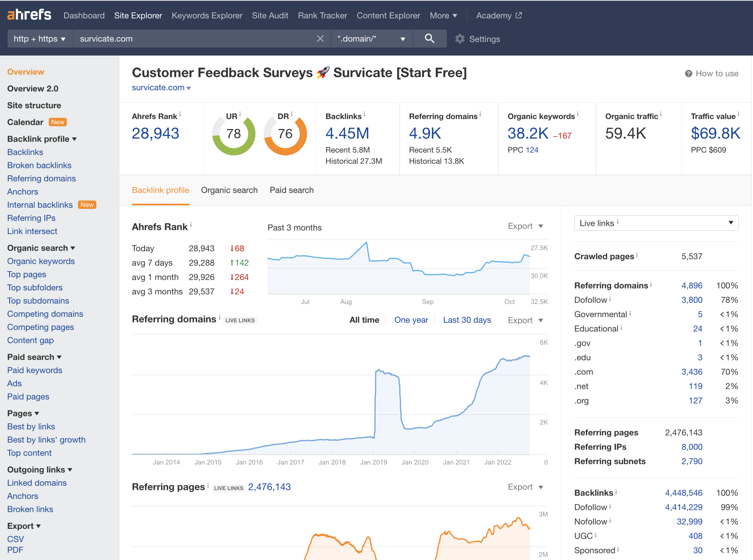The height and width of the screenshot is (560, 753).
Task: Click the search magnifier button
Action: click(430, 39)
